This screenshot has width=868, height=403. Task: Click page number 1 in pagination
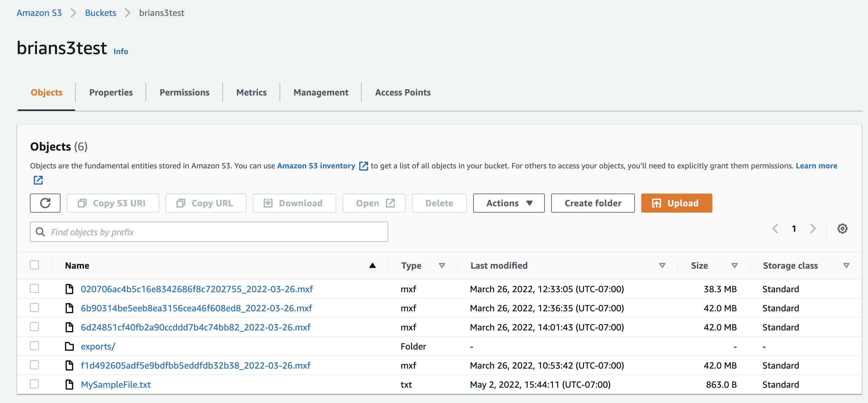pyautogui.click(x=794, y=229)
